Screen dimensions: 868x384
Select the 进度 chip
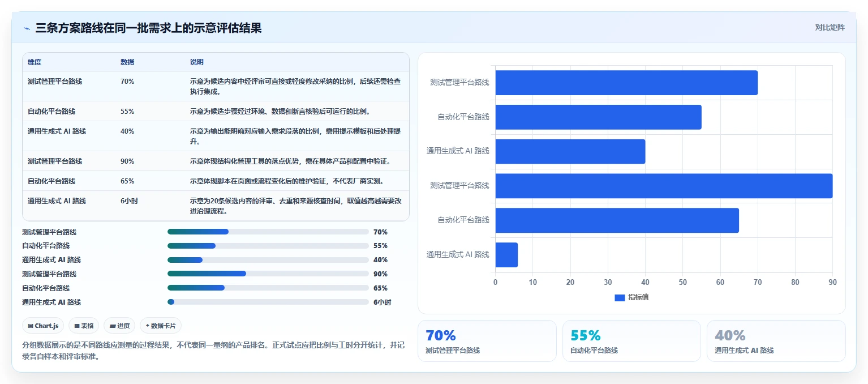click(119, 326)
